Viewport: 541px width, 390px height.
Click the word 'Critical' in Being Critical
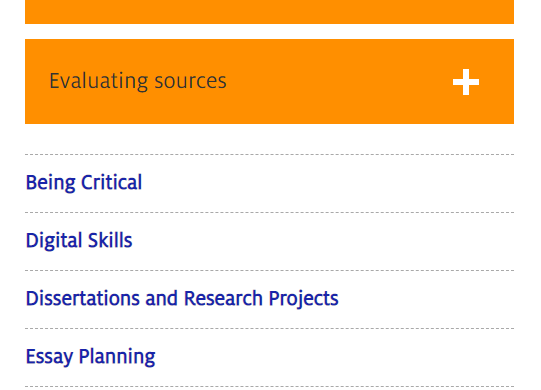point(111,182)
